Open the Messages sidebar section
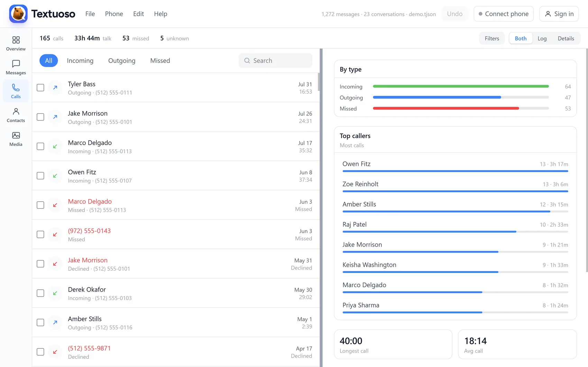The height and width of the screenshot is (367, 588). [16, 67]
